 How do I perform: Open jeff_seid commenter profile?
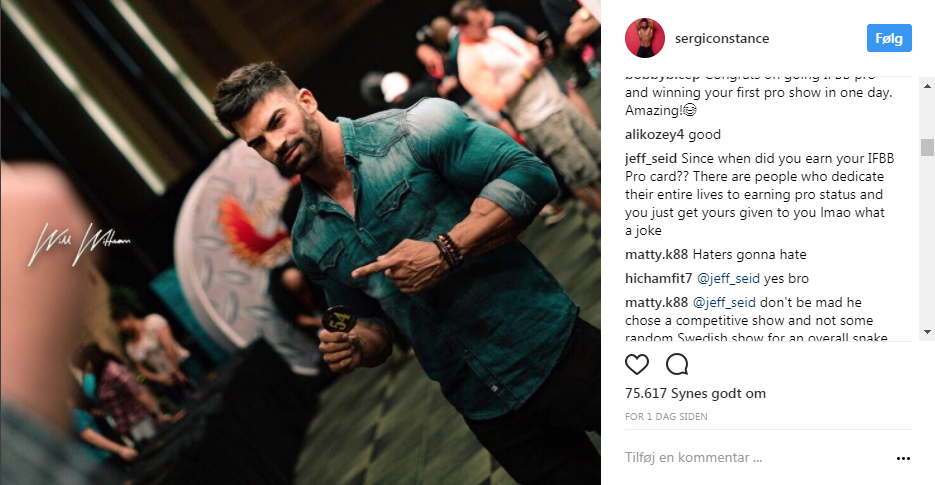click(x=651, y=159)
